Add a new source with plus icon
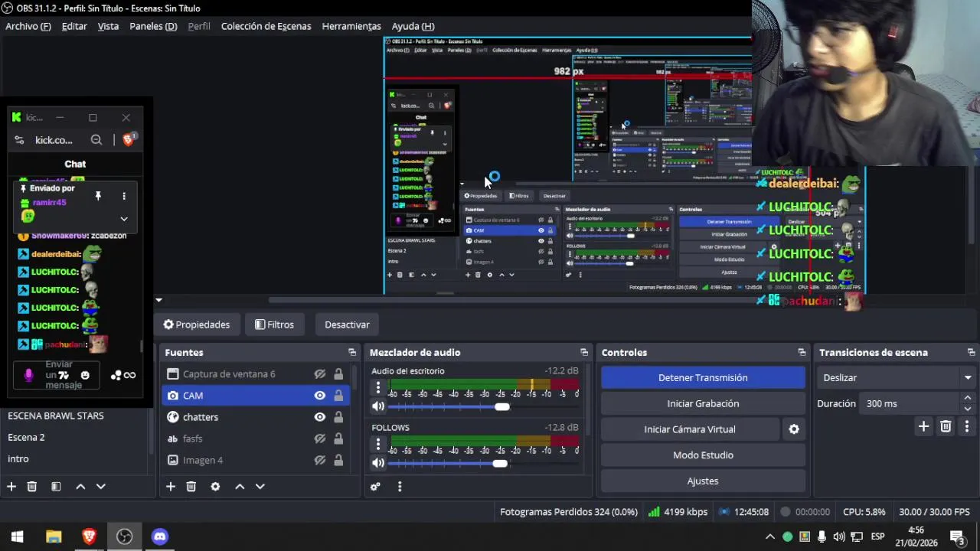 coord(171,486)
